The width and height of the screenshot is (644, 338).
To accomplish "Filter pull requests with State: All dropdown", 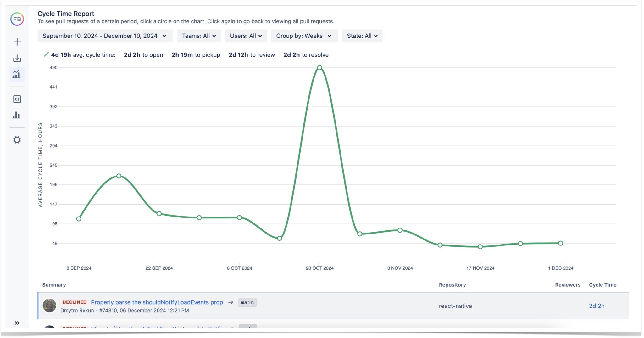I will click(363, 36).
